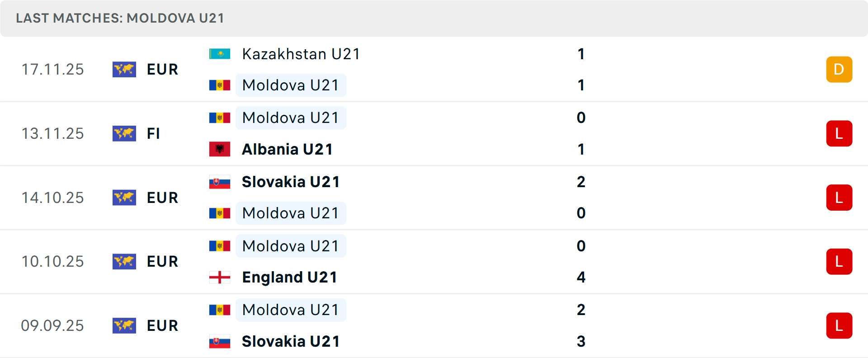Screen dimensions: 868x358
Task: Click the yellow D draw badge
Action: click(x=840, y=70)
